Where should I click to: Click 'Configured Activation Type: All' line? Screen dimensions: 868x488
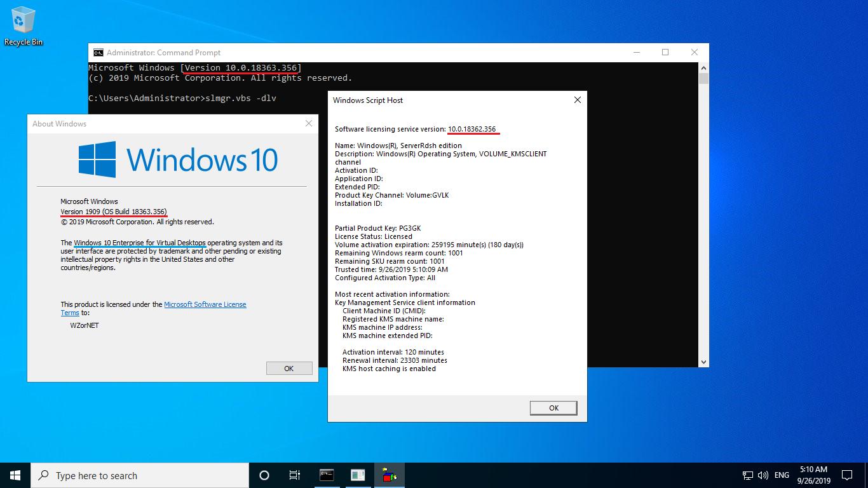pyautogui.click(x=385, y=278)
